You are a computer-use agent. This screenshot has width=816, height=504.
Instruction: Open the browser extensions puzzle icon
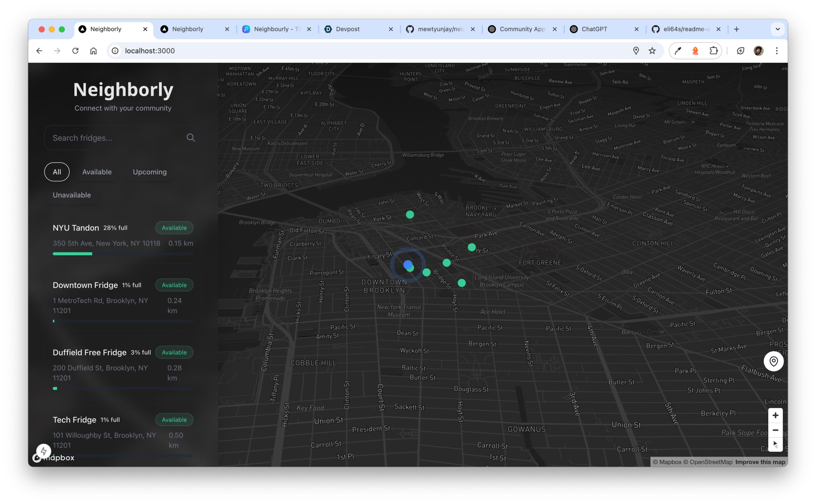click(713, 51)
